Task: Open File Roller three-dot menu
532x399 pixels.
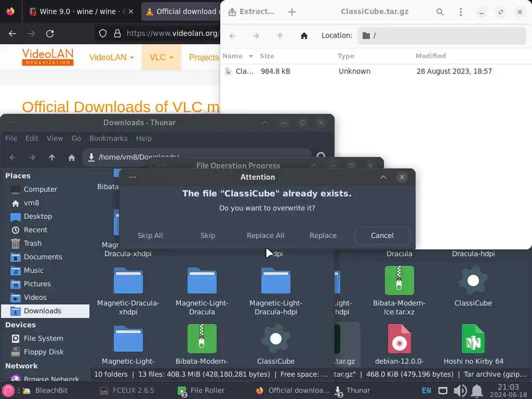Action: pos(460,12)
